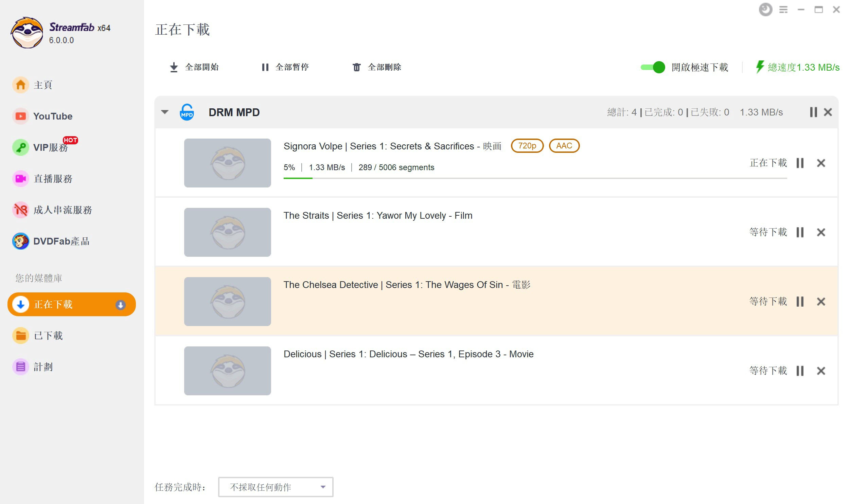850x504 pixels.
Task: Click 全部刪除 delete all button
Action: (x=377, y=67)
